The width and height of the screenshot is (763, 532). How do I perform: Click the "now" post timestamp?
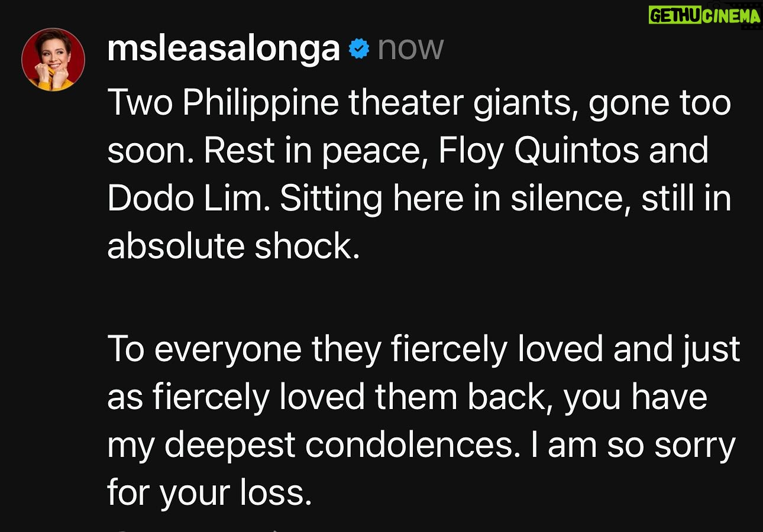[410, 48]
